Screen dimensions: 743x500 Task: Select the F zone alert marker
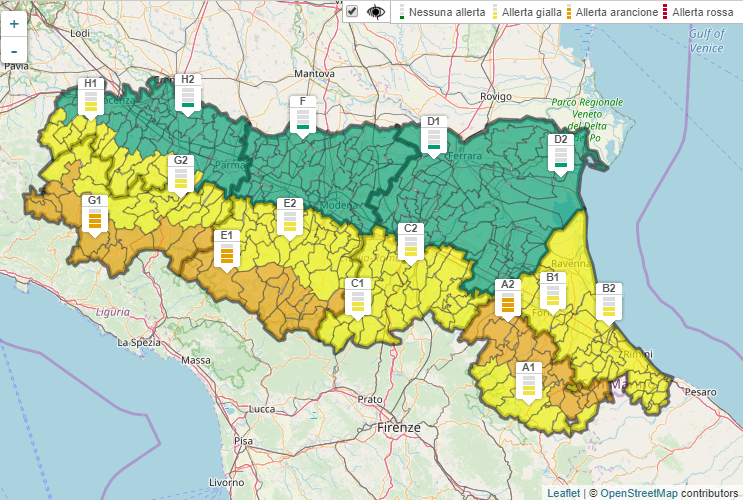(303, 114)
